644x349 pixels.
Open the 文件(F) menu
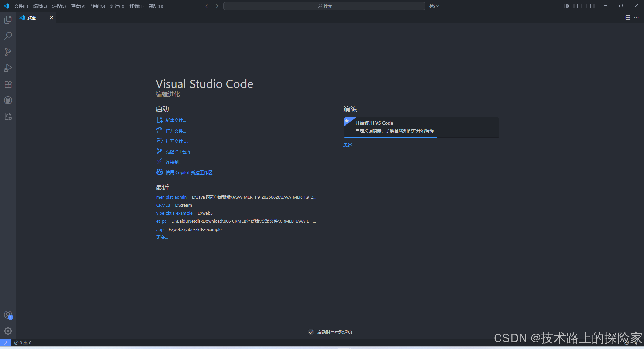[x=21, y=6]
